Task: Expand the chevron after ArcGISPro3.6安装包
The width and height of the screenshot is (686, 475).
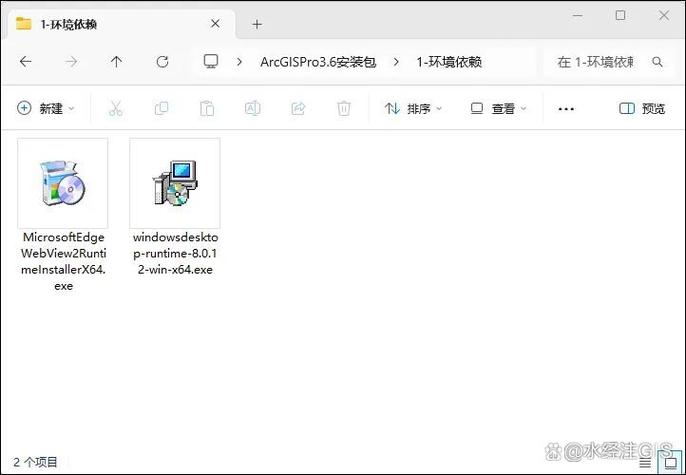Action: click(x=396, y=62)
